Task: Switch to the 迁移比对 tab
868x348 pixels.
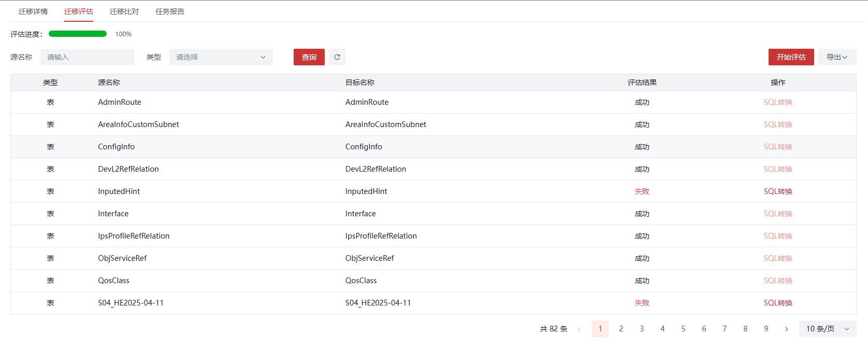Action: [124, 11]
